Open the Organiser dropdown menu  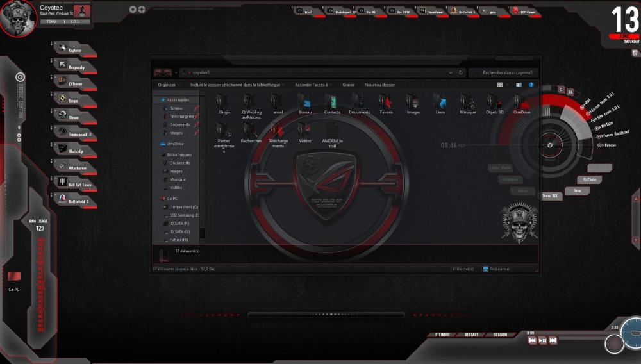(x=169, y=85)
